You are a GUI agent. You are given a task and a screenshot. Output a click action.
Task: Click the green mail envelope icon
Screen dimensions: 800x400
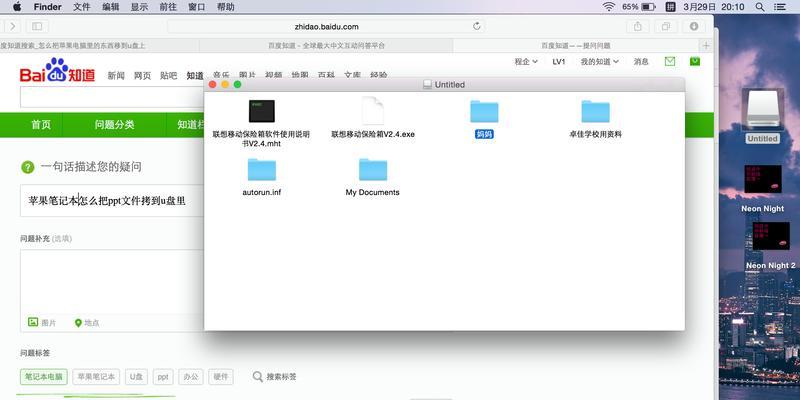point(670,61)
